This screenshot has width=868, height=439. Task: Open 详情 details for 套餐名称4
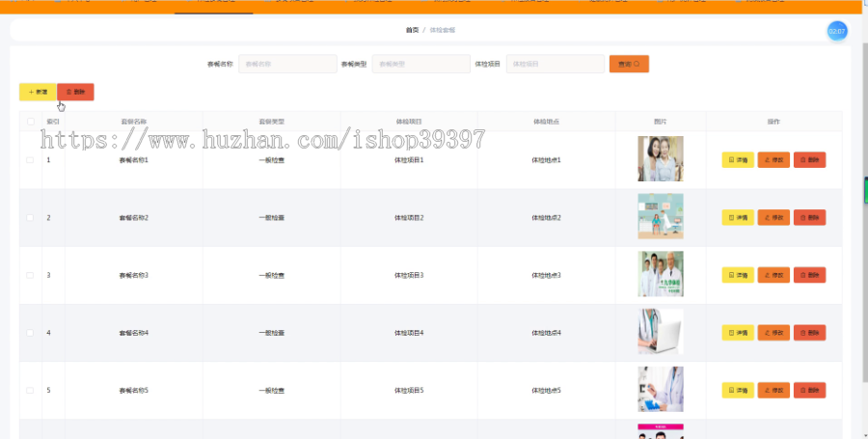coord(738,333)
